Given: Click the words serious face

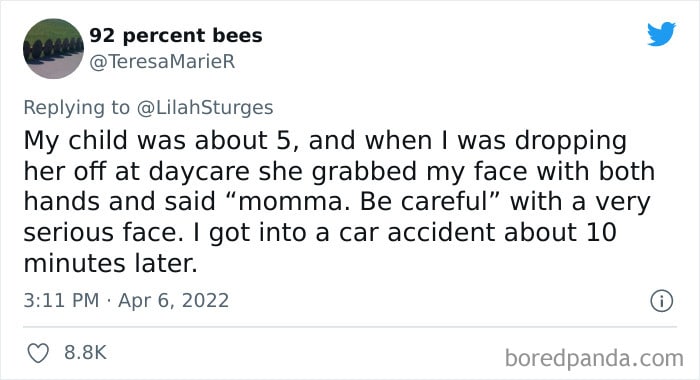Looking at the screenshot, I should click(100, 233).
